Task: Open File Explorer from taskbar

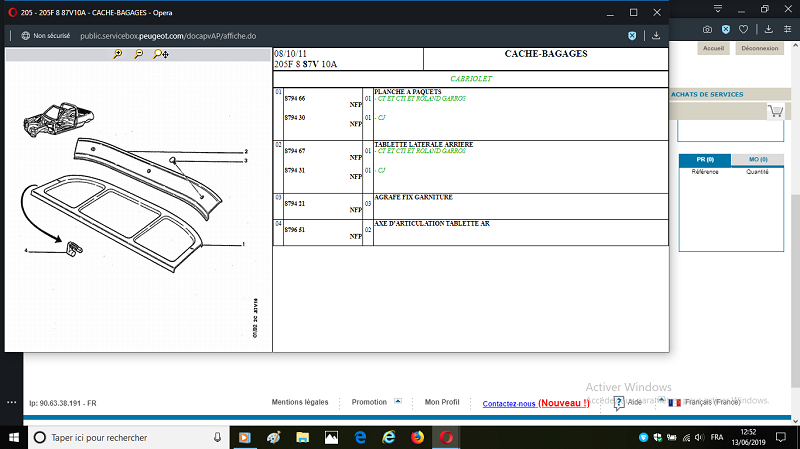Action: [303, 437]
